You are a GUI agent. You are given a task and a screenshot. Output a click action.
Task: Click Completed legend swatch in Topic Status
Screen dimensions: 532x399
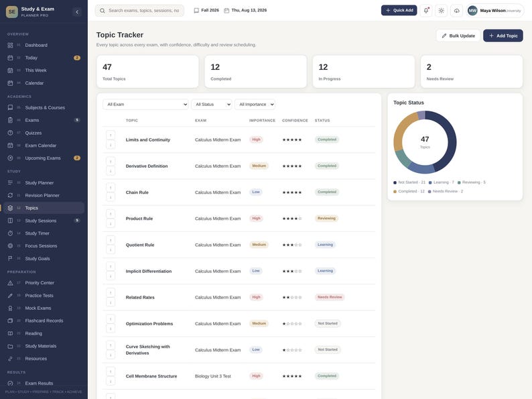(395, 192)
